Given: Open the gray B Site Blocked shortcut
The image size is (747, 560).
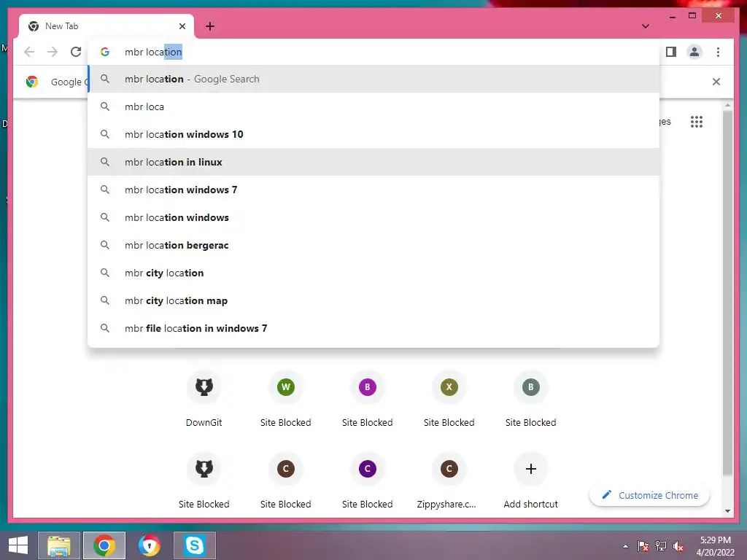Looking at the screenshot, I should coord(531,399).
